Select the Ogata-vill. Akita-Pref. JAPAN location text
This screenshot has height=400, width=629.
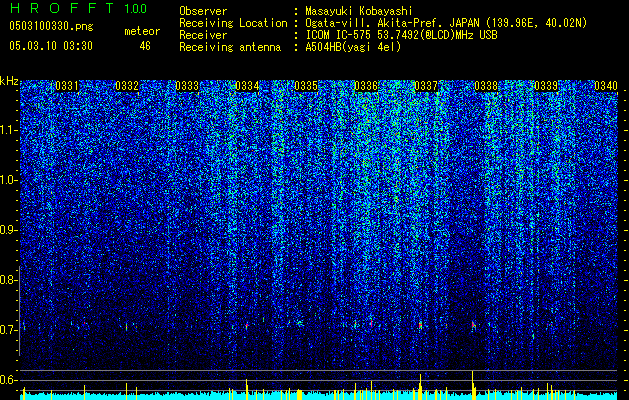point(446,23)
